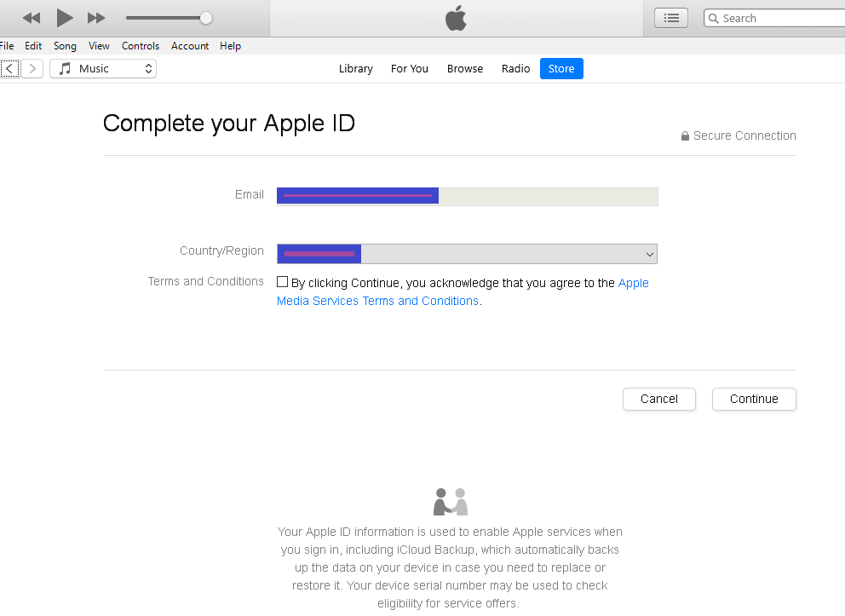Open the Controls menu
The height and width of the screenshot is (616, 845).
point(140,46)
